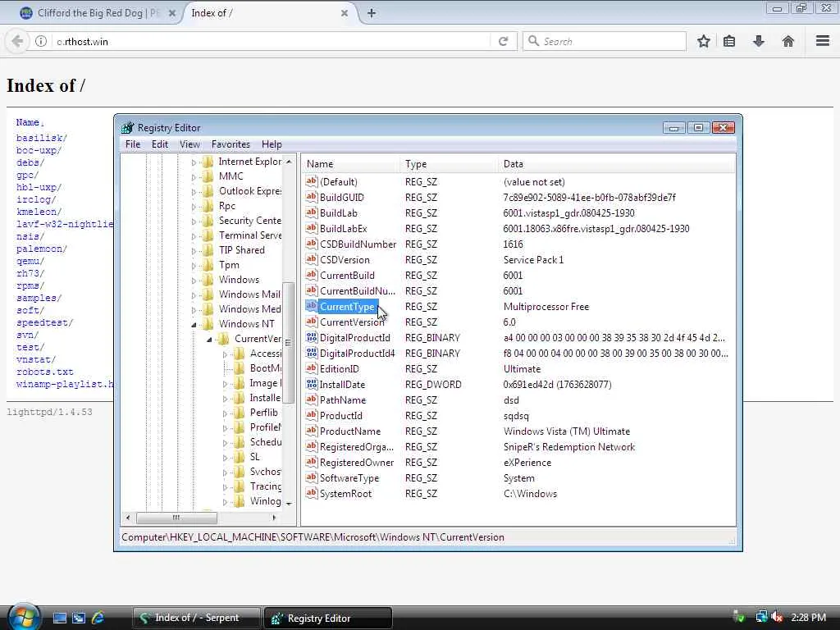This screenshot has width=840, height=630.
Task: Close the Index of / tab
Action: (345, 13)
